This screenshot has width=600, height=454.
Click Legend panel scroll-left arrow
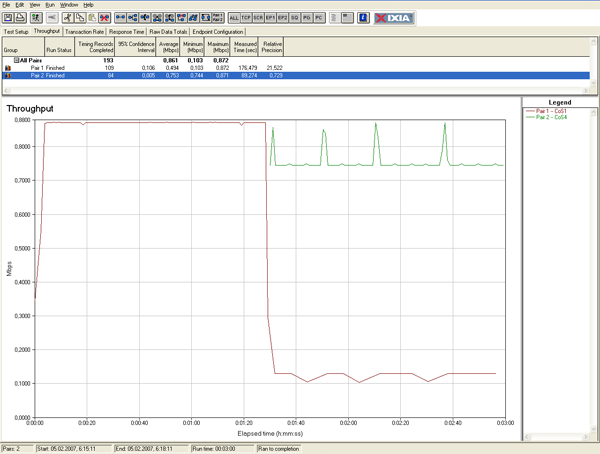(x=527, y=437)
